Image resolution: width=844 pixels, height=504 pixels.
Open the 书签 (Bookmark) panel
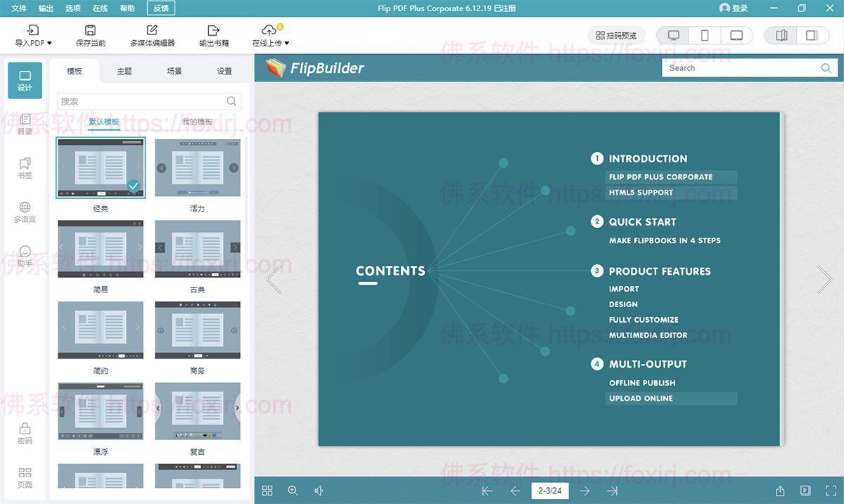pos(25,167)
